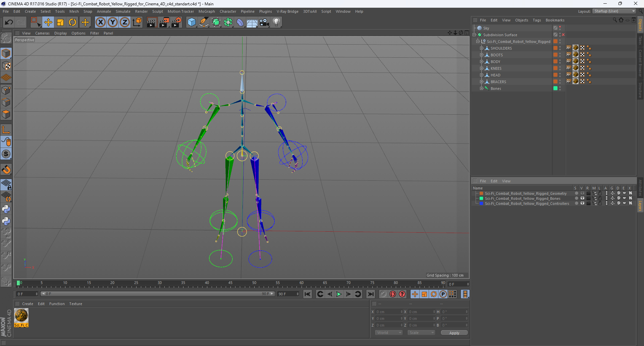Switch to Texture mode checkered cube
The width and height of the screenshot is (644, 346).
click(6, 66)
